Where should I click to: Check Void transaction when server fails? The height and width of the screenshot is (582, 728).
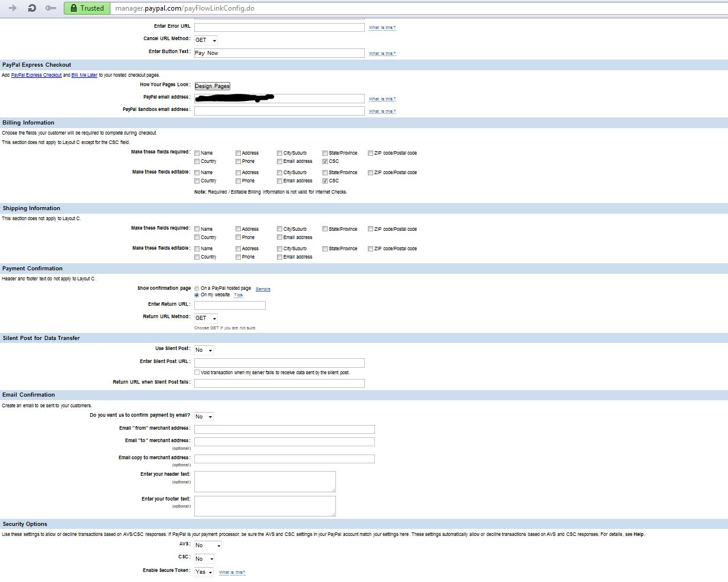(x=197, y=372)
